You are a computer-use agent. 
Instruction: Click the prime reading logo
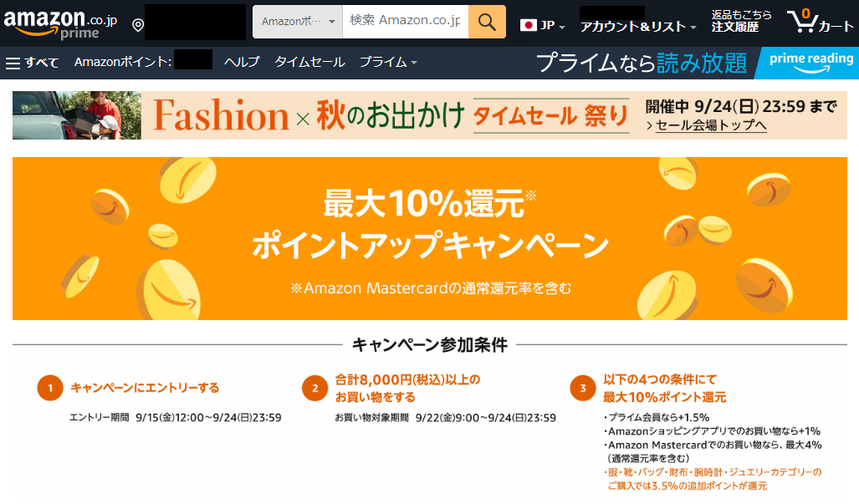810,63
